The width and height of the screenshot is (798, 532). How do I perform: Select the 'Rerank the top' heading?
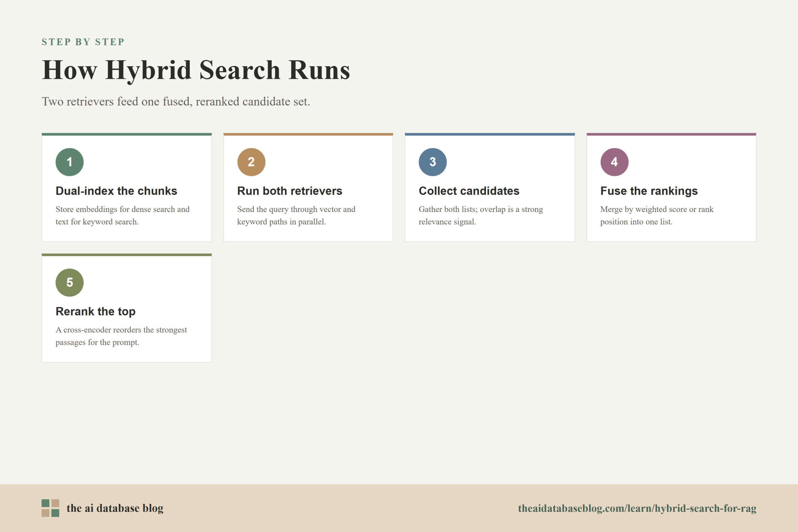(96, 311)
